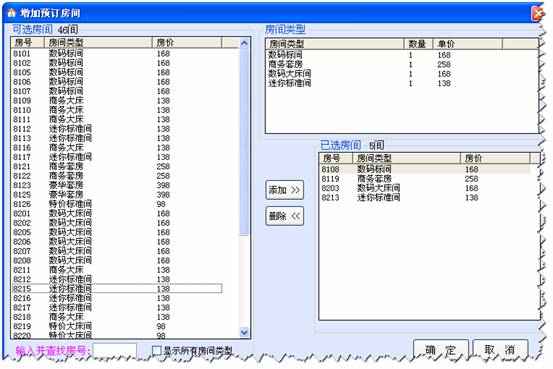The image size is (553, 369).
Task: Close the 增加预订房间 dialog window
Action: click(x=538, y=13)
